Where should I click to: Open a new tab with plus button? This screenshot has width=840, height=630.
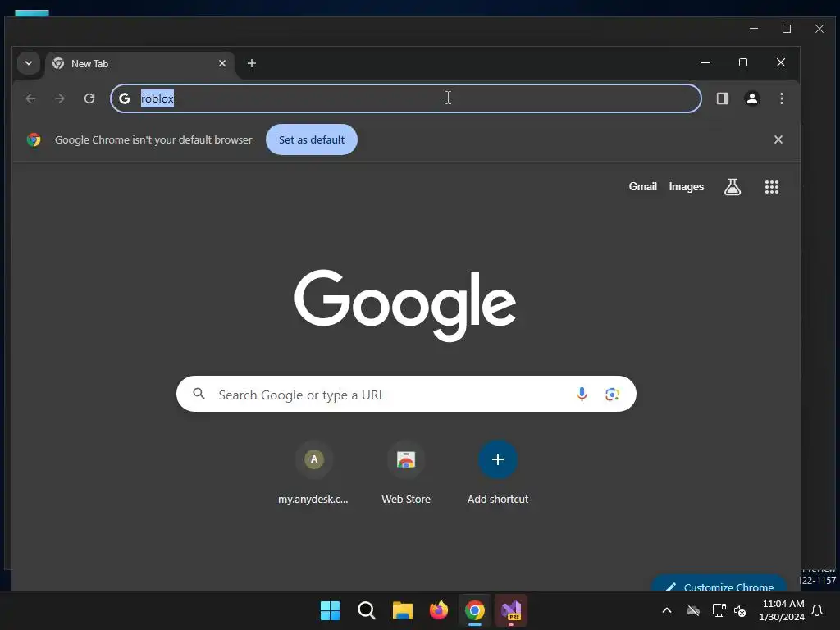[252, 63]
